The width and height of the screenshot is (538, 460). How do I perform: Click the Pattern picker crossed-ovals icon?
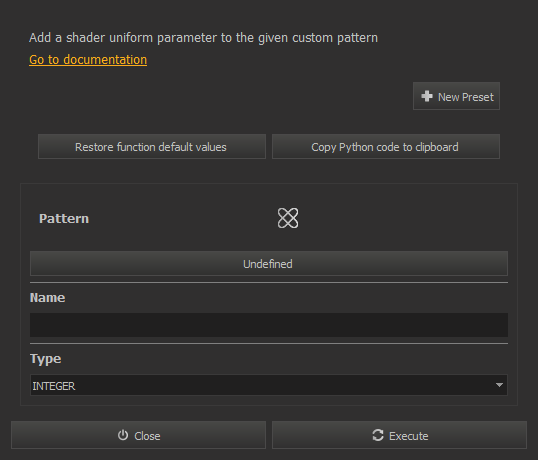(x=288, y=218)
